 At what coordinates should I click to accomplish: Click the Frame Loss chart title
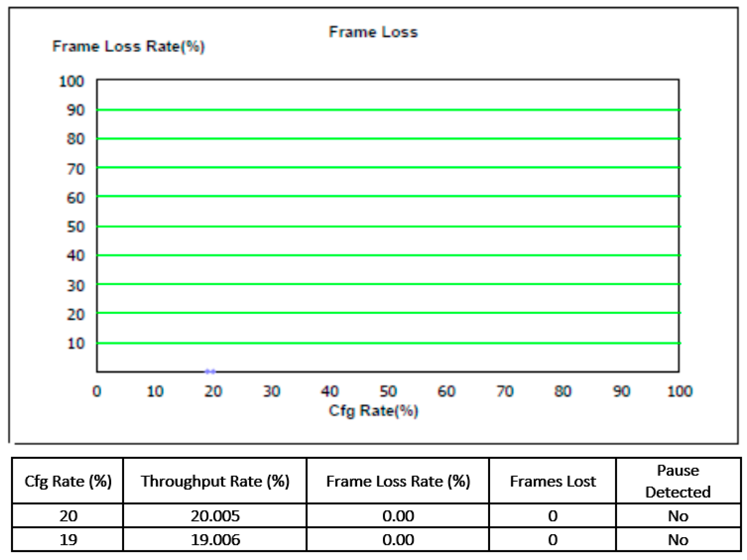pyautogui.click(x=373, y=32)
